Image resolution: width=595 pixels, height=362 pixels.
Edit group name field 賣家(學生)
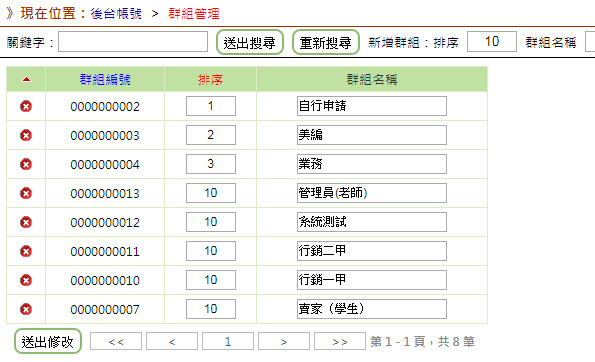tap(372, 309)
